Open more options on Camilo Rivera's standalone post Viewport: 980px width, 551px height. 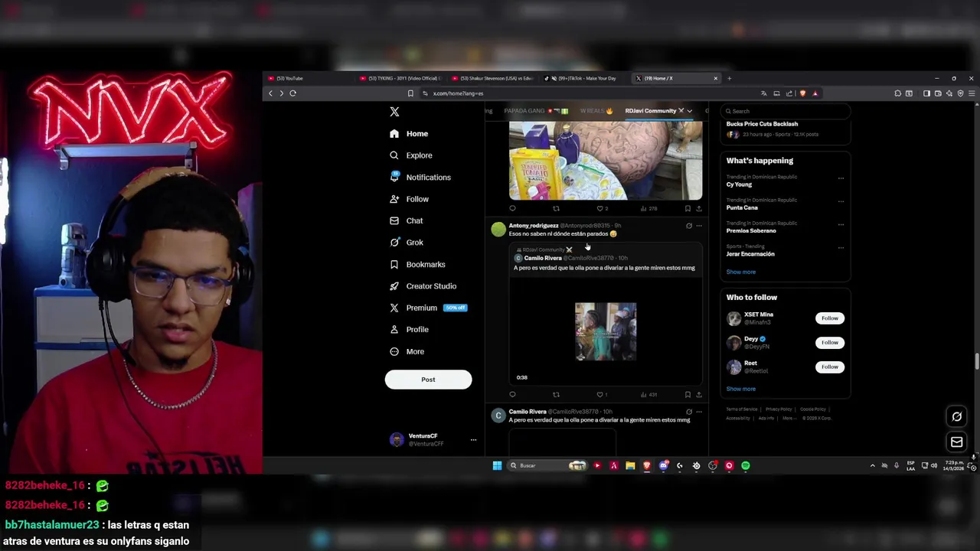[698, 412]
